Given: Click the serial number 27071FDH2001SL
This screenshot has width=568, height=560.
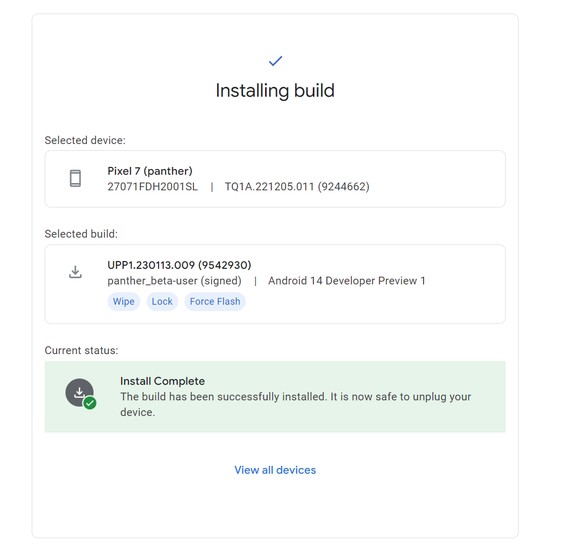Looking at the screenshot, I should (153, 187).
